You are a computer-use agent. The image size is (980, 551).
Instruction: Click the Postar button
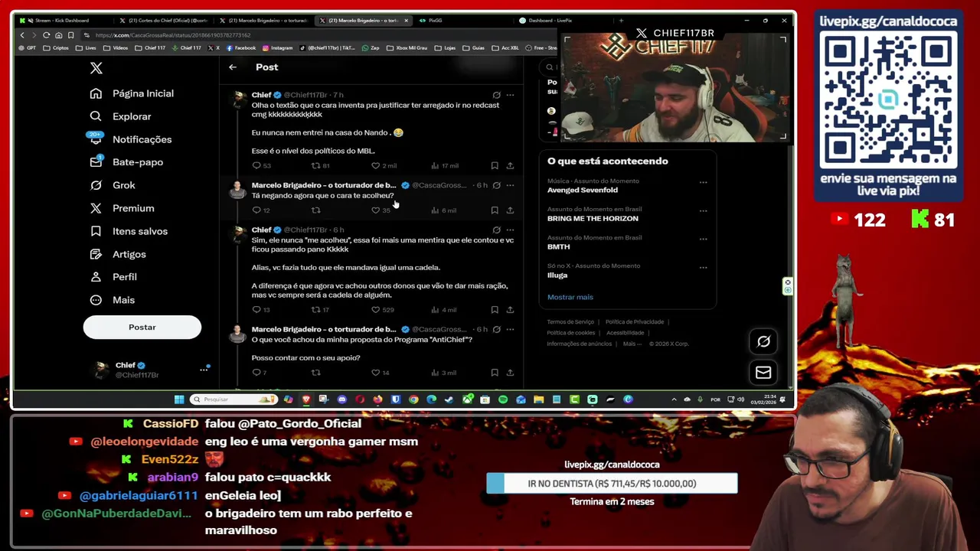point(142,327)
